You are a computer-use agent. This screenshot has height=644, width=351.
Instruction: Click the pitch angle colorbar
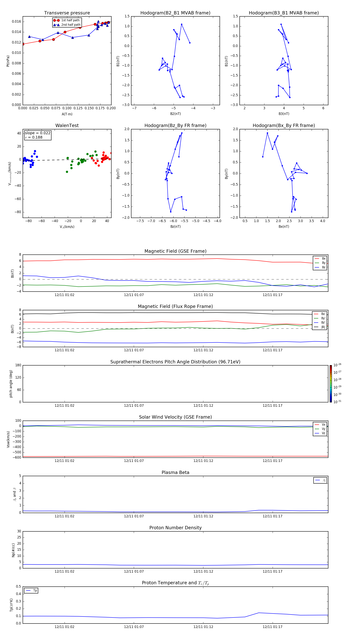click(x=331, y=384)
